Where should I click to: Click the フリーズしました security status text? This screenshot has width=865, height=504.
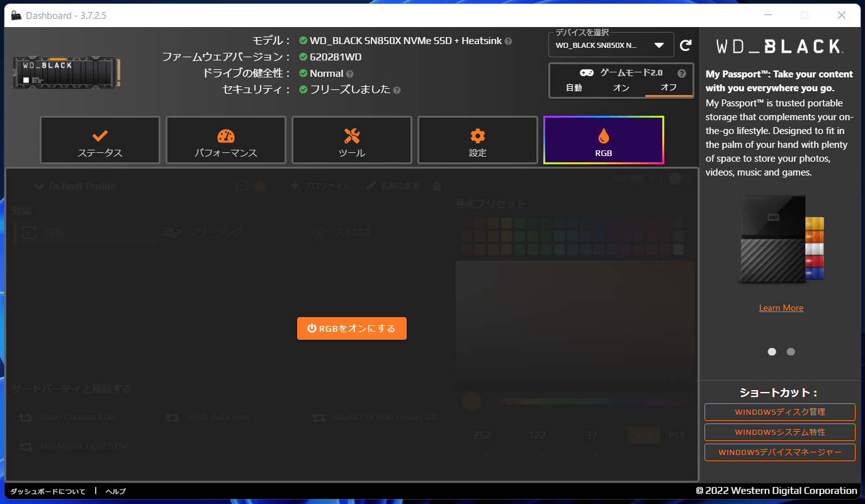[350, 90]
